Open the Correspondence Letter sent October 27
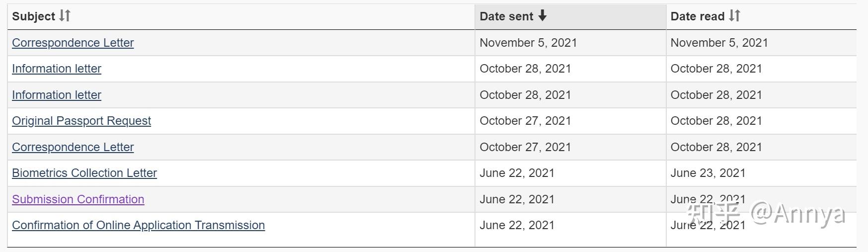868x252 pixels. coord(73,147)
